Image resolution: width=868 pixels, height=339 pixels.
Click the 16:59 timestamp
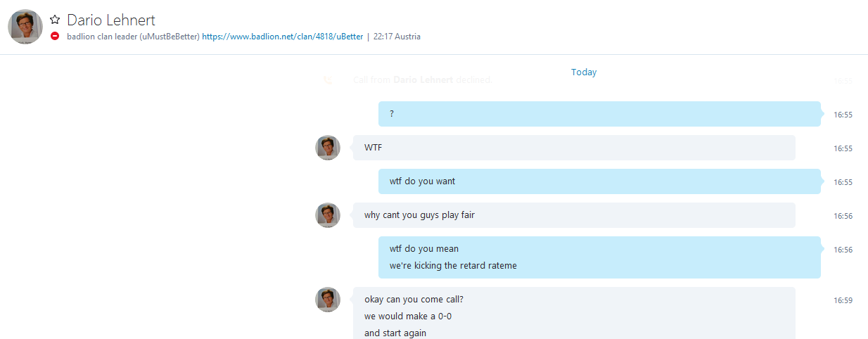[843, 300]
